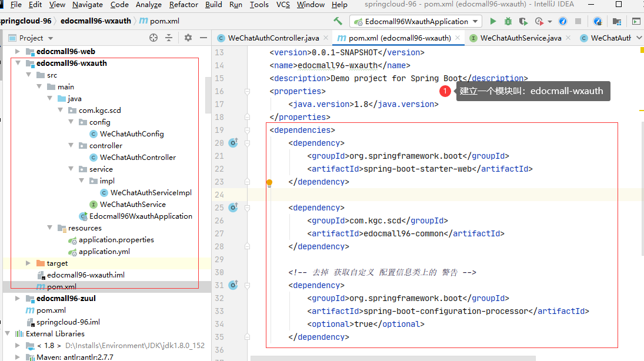The image size is (644, 361).
Task: Open Project panel settings gear
Action: pos(188,38)
